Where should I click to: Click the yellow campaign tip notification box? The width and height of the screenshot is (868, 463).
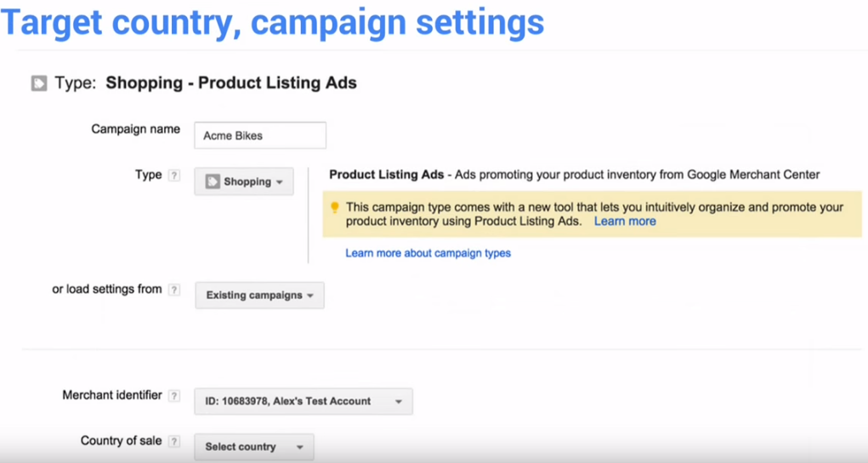click(593, 214)
